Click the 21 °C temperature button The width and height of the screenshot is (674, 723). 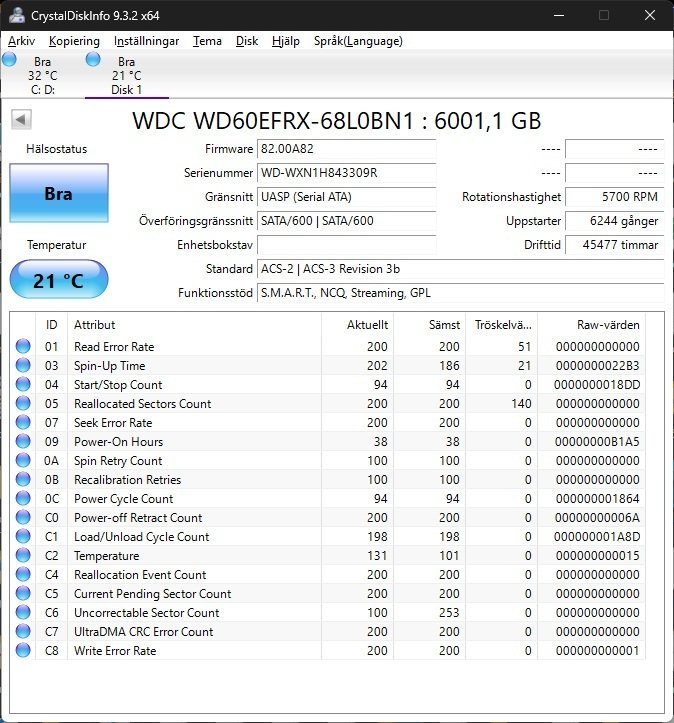point(59,279)
